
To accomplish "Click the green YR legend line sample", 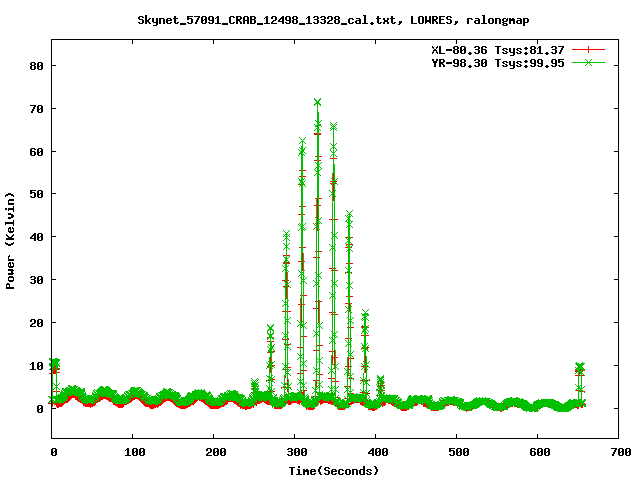I will click(x=588, y=62).
